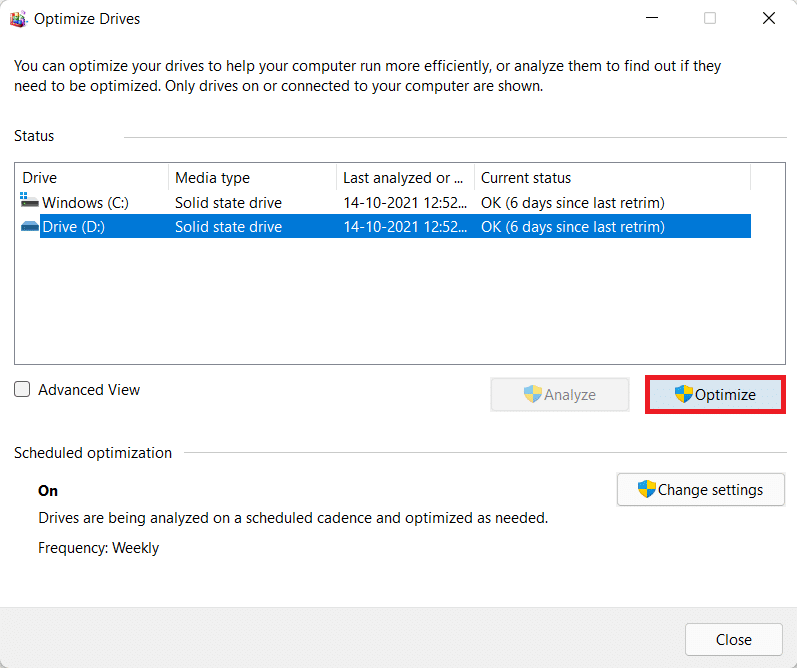Click the Last analyzed column header
The width and height of the screenshot is (797, 668).
[x=404, y=178]
